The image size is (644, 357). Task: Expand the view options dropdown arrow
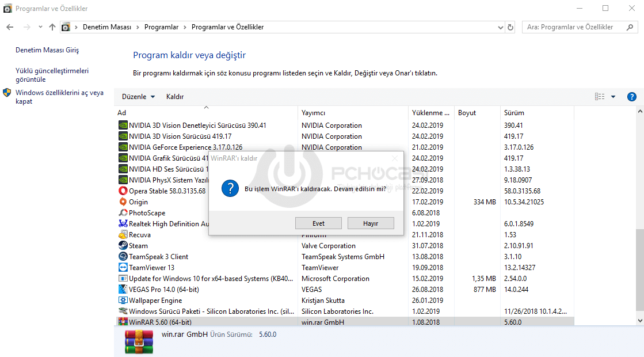click(x=613, y=97)
